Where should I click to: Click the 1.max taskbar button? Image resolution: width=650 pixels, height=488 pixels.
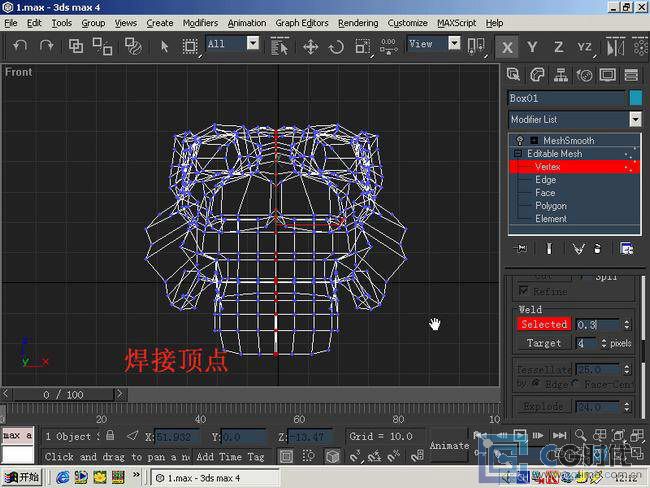pos(215,478)
